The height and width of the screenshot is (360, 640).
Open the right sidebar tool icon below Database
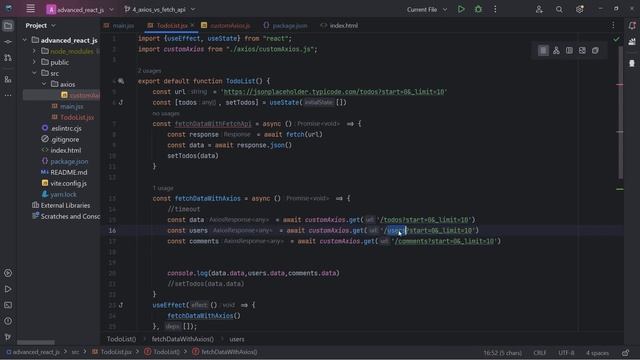(x=632, y=63)
